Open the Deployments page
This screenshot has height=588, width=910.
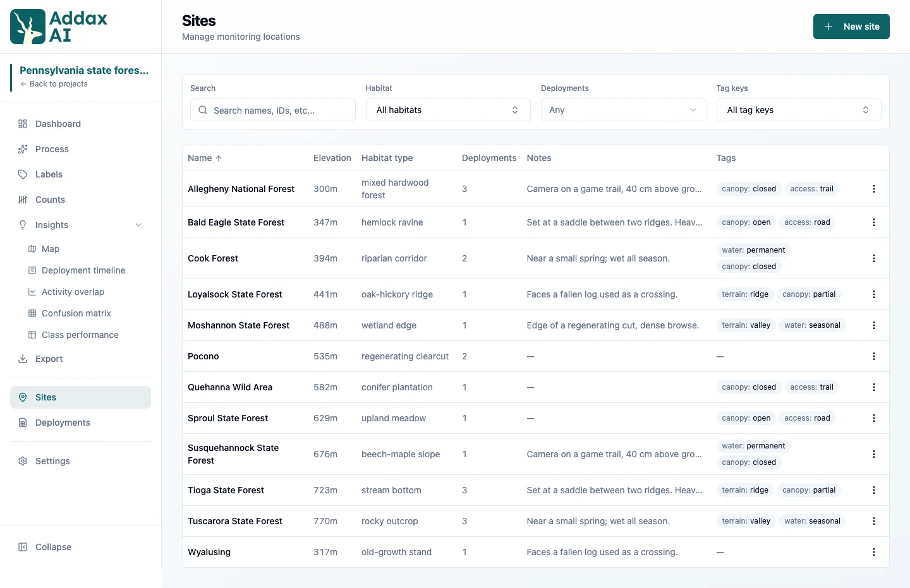click(80, 423)
